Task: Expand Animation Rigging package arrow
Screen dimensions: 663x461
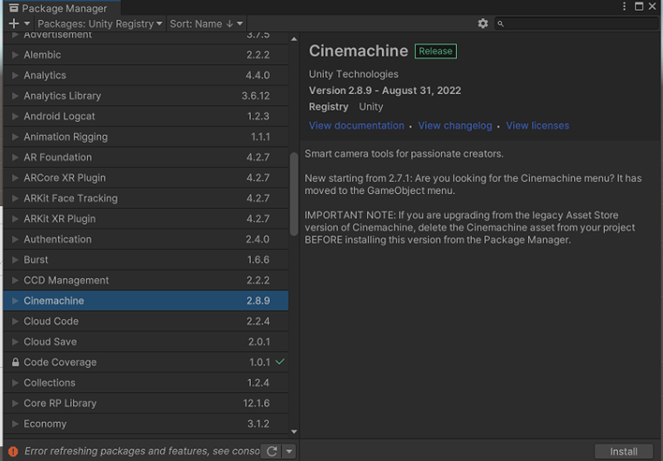Action: [x=15, y=137]
